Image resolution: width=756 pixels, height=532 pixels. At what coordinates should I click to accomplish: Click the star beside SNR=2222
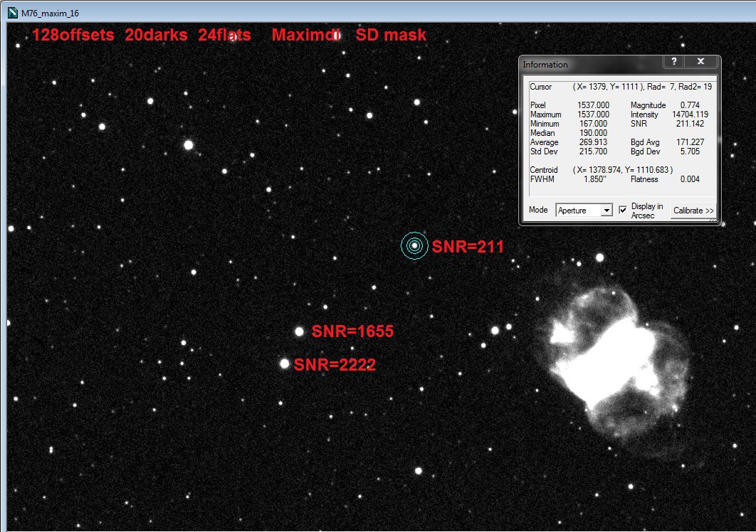(285, 363)
